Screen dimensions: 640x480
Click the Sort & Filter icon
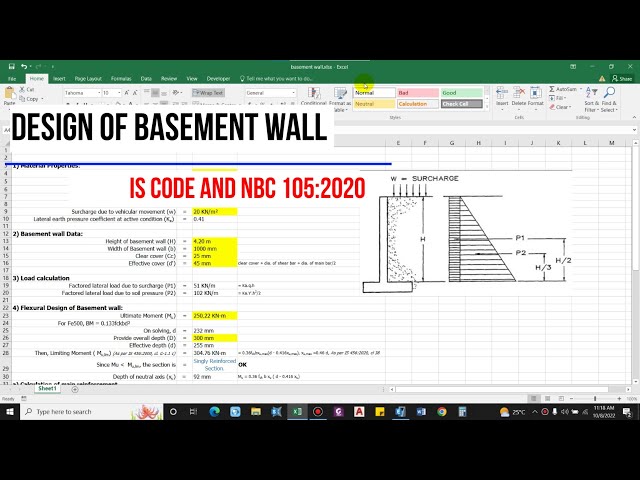pyautogui.click(x=591, y=93)
